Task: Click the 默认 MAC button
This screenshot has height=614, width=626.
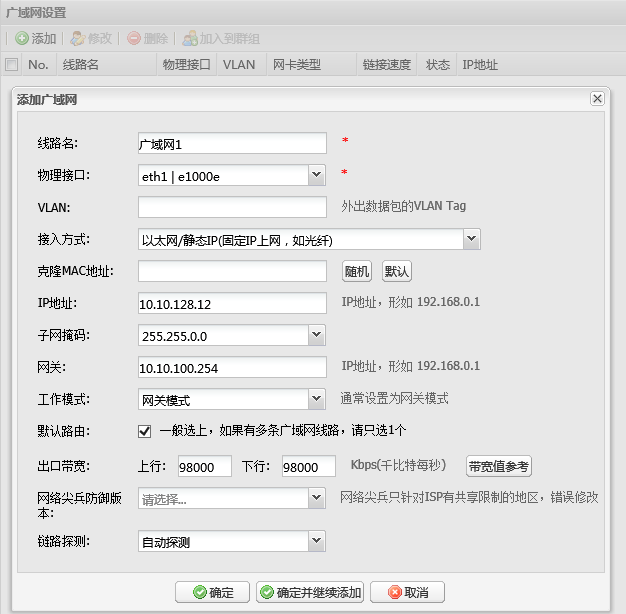Action: click(x=397, y=271)
